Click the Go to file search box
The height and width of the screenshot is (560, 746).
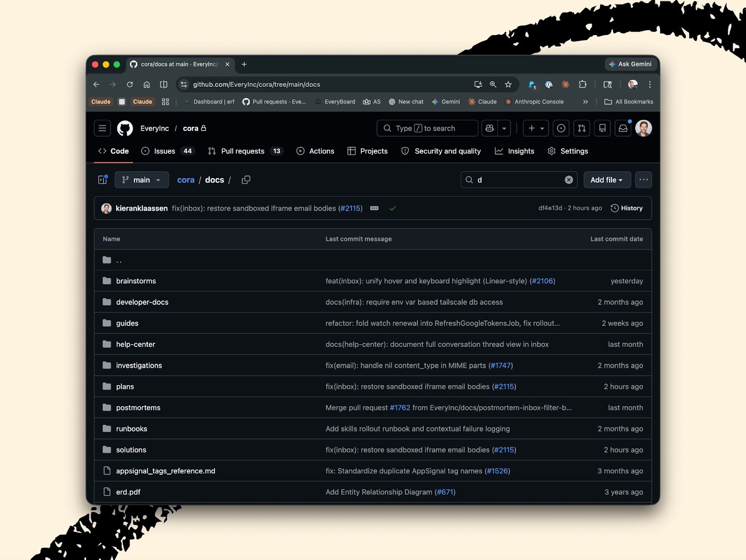pyautogui.click(x=518, y=180)
